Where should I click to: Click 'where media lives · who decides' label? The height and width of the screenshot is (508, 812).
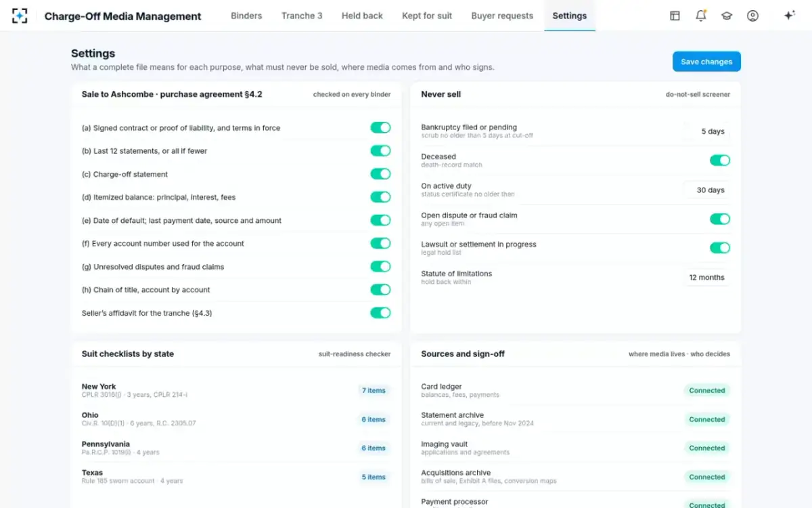679,354
